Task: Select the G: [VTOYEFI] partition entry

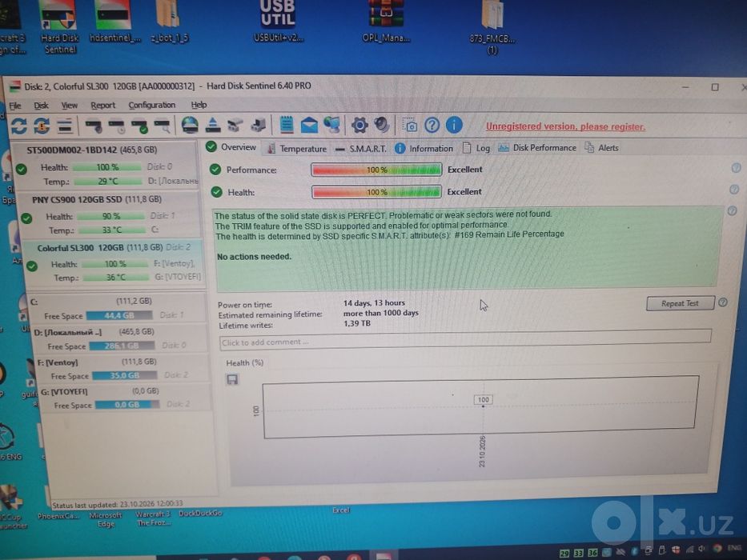Action: (x=124, y=398)
